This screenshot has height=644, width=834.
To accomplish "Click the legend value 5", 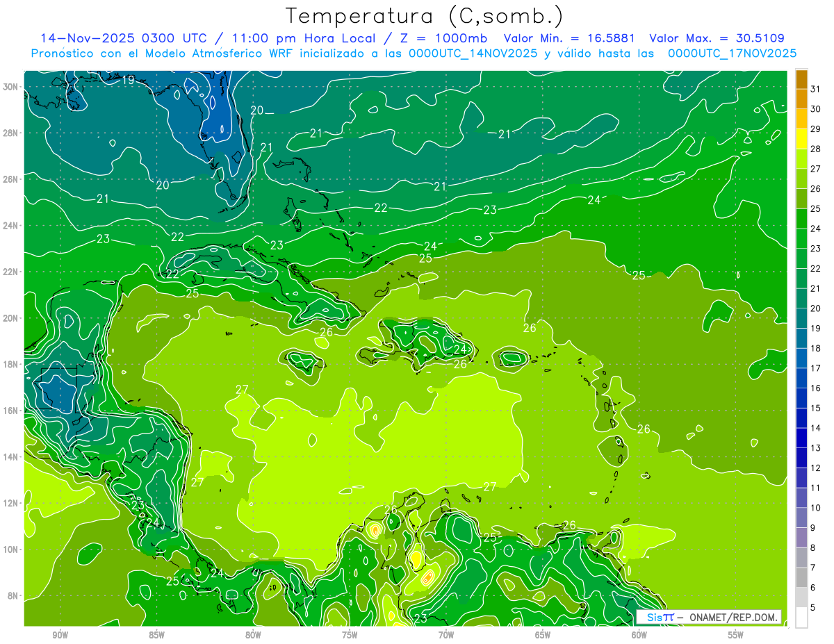I will 813,608.
